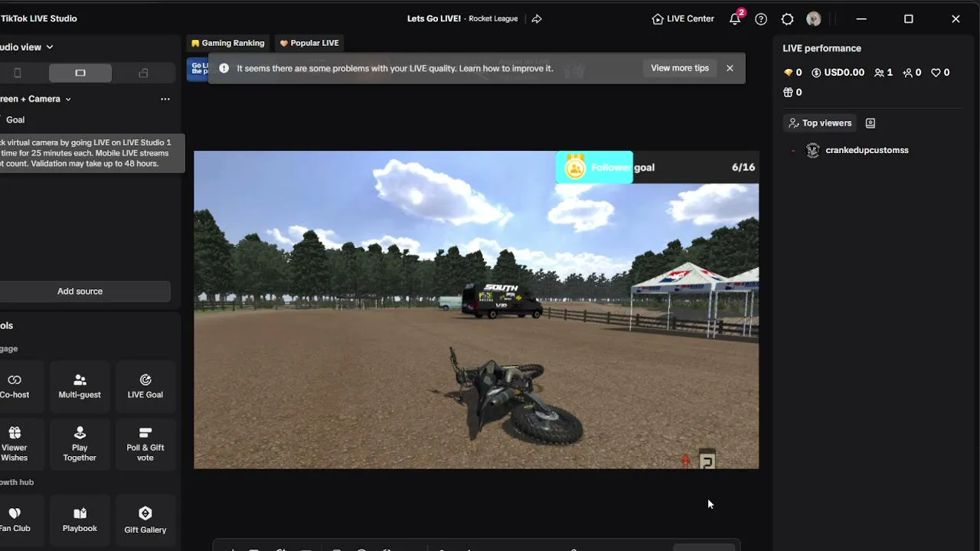Click the share icon beside Rocket League title
Image resolution: width=980 pixels, height=551 pixels.
click(x=537, y=19)
